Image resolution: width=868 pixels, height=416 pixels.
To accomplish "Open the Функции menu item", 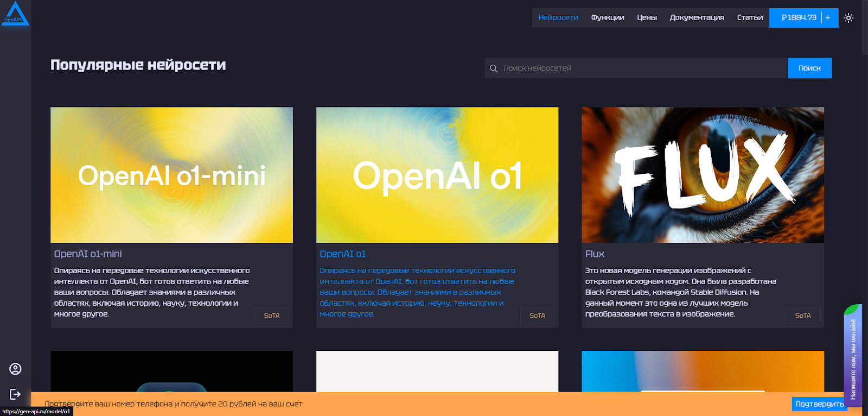I will (608, 18).
